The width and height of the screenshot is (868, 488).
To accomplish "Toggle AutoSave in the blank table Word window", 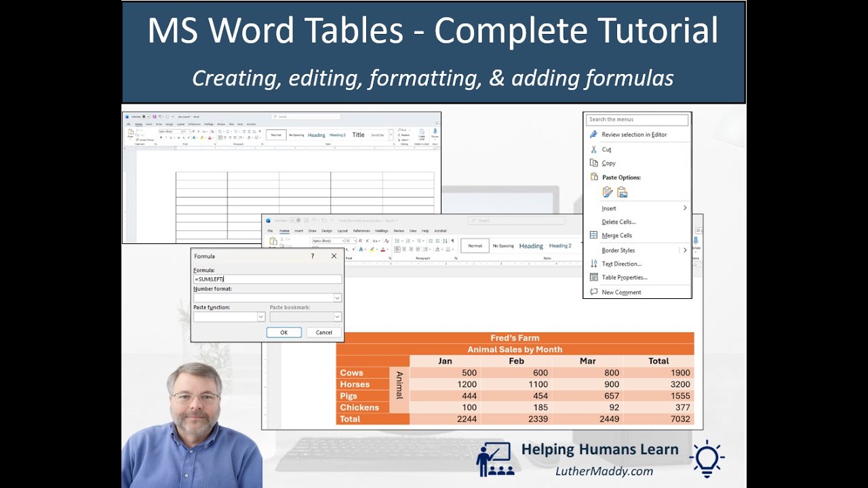I will coord(146,117).
